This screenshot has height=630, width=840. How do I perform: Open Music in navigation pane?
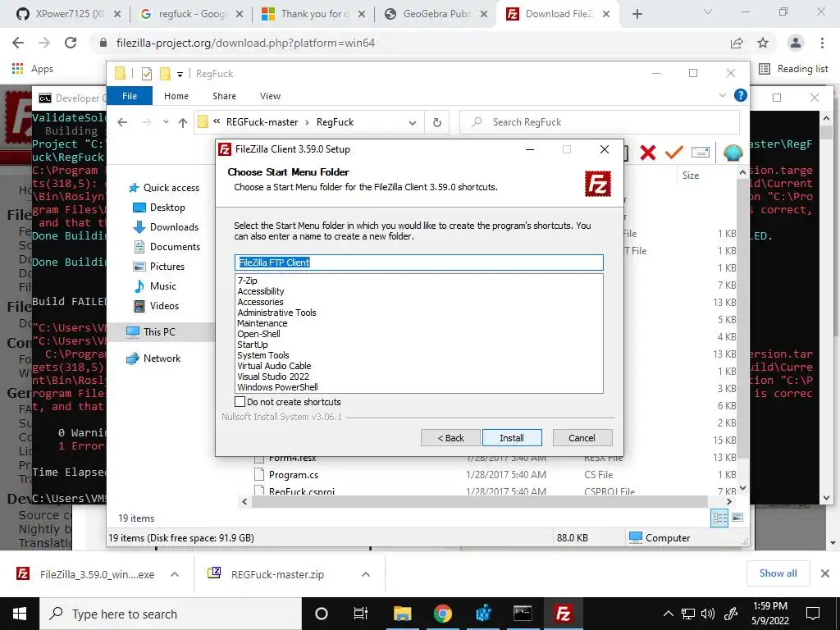tap(154, 286)
